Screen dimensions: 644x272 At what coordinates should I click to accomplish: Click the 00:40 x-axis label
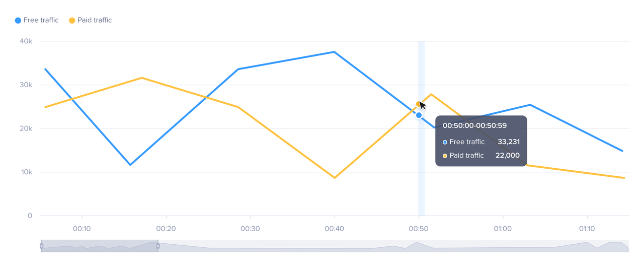pyautogui.click(x=334, y=229)
